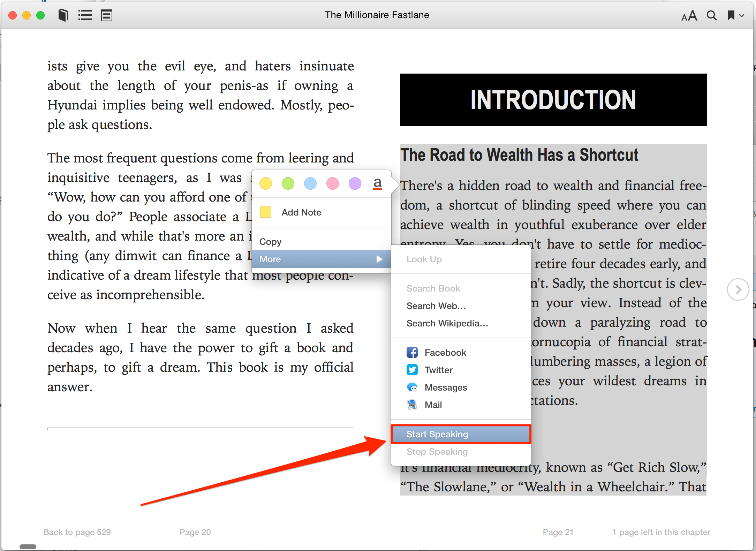Choose the green highlight color

288,183
